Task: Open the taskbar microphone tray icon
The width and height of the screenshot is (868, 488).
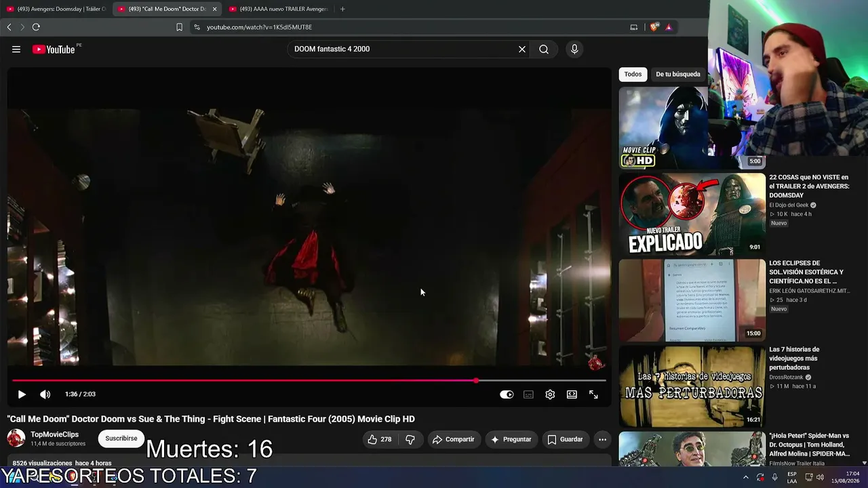Action: click(x=774, y=477)
